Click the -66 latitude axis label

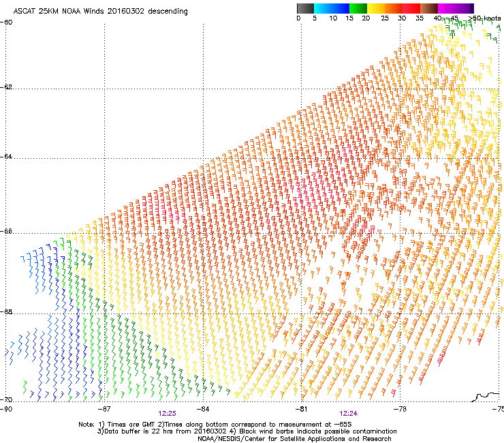7,232
